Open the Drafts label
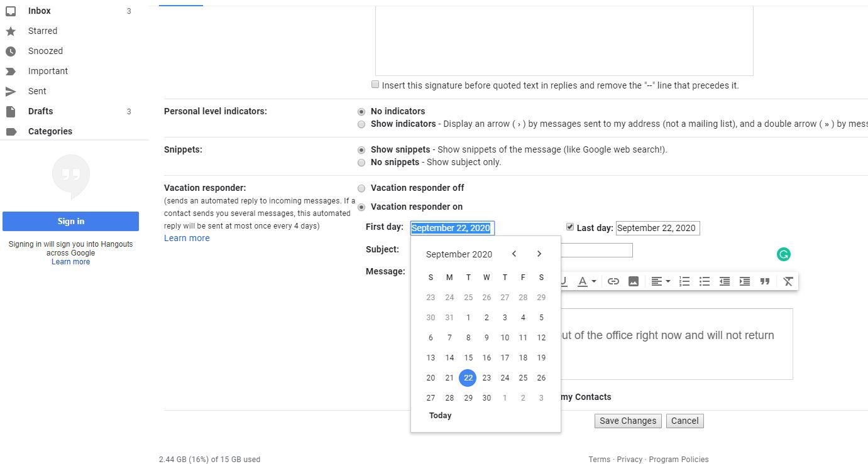This screenshot has height=464, width=868. click(40, 111)
